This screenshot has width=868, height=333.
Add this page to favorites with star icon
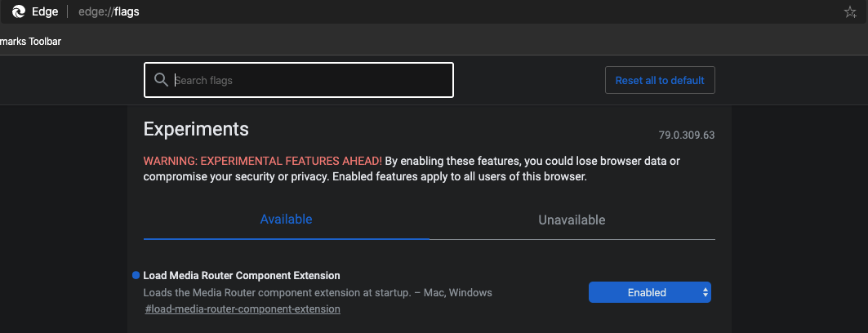(850, 11)
